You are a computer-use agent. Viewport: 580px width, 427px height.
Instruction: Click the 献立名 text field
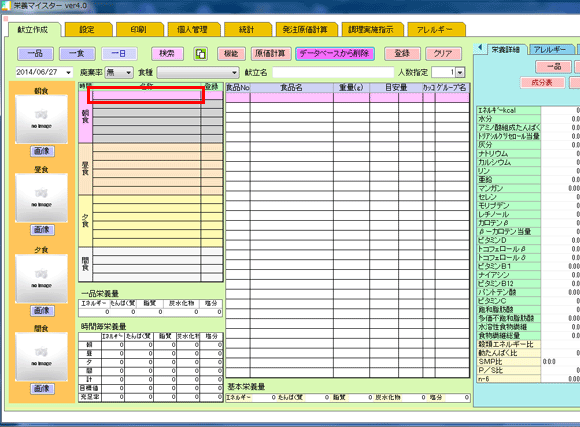333,73
